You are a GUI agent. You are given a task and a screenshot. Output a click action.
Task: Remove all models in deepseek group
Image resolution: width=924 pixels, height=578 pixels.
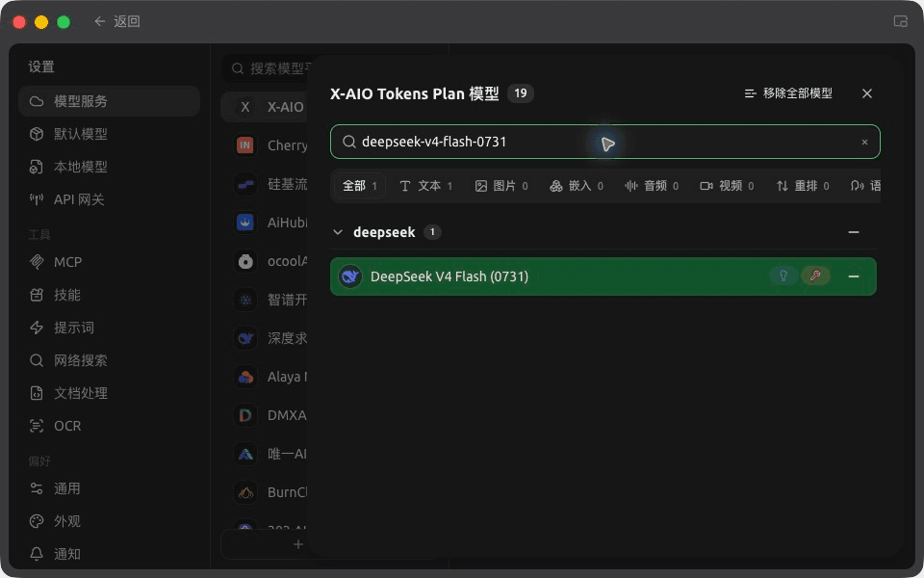click(854, 232)
